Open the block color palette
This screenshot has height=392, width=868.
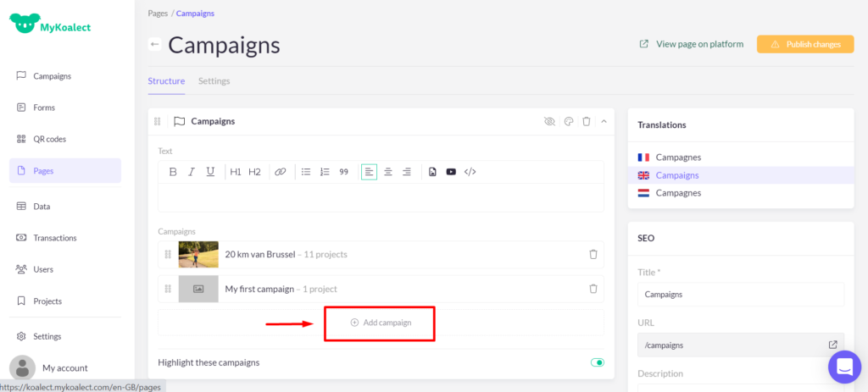point(569,121)
